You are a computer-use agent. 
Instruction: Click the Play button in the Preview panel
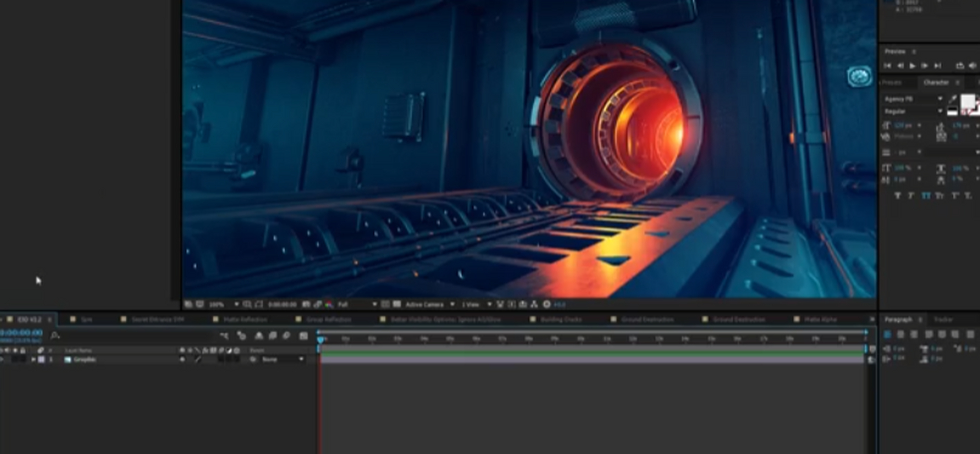point(912,65)
